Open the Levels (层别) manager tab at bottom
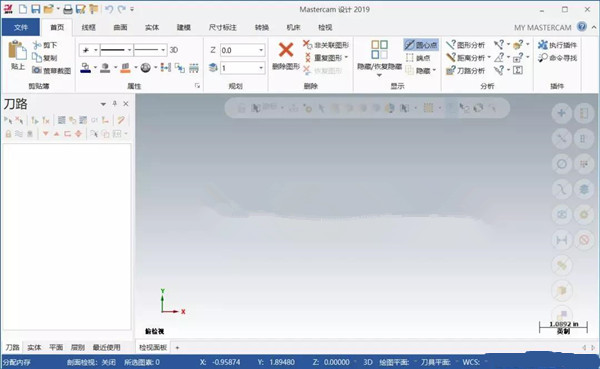The height and width of the screenshot is (369, 600). point(78,347)
